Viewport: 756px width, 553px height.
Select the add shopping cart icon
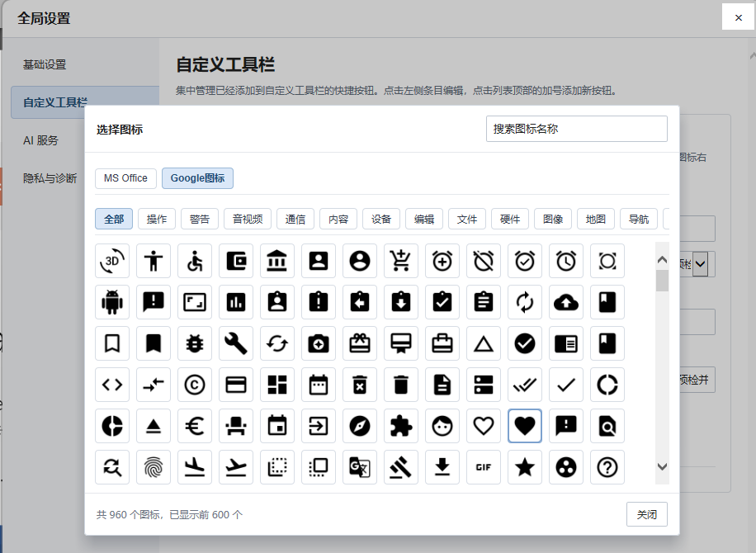tap(401, 261)
